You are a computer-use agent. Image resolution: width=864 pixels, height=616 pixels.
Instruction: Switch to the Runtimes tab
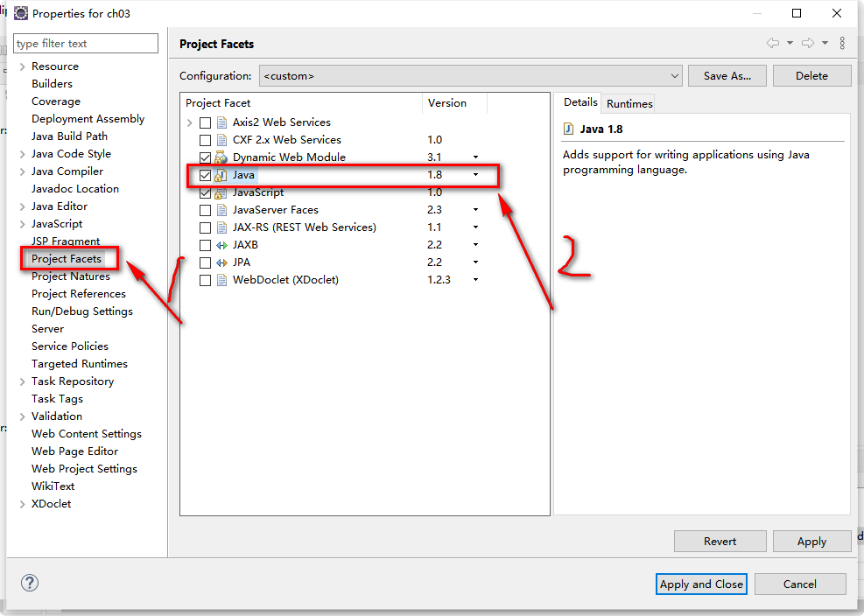[x=628, y=103]
